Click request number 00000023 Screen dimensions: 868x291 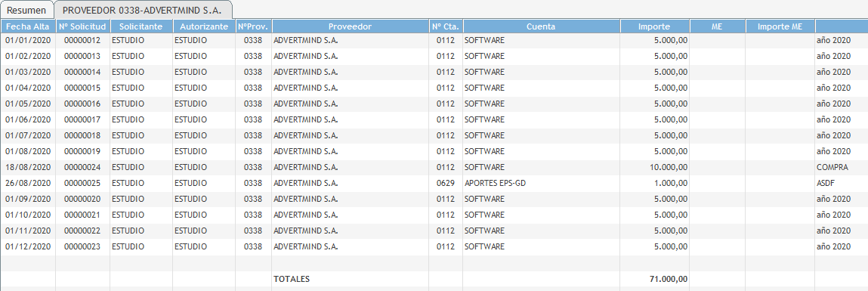pyautogui.click(x=82, y=246)
